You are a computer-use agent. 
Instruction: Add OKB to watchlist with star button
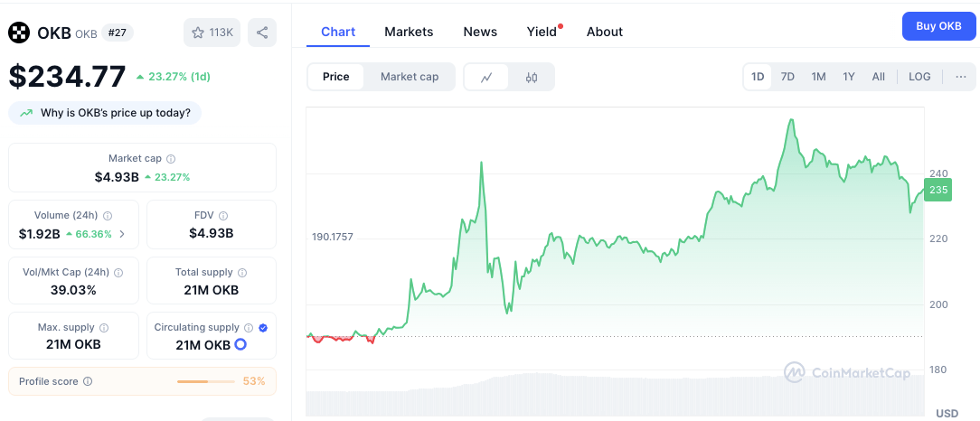click(212, 33)
